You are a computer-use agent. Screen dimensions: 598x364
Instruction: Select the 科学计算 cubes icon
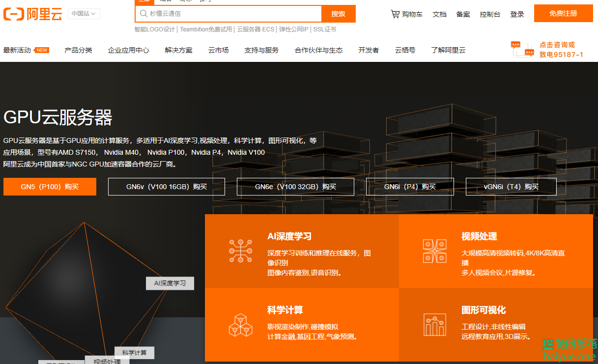click(x=241, y=324)
